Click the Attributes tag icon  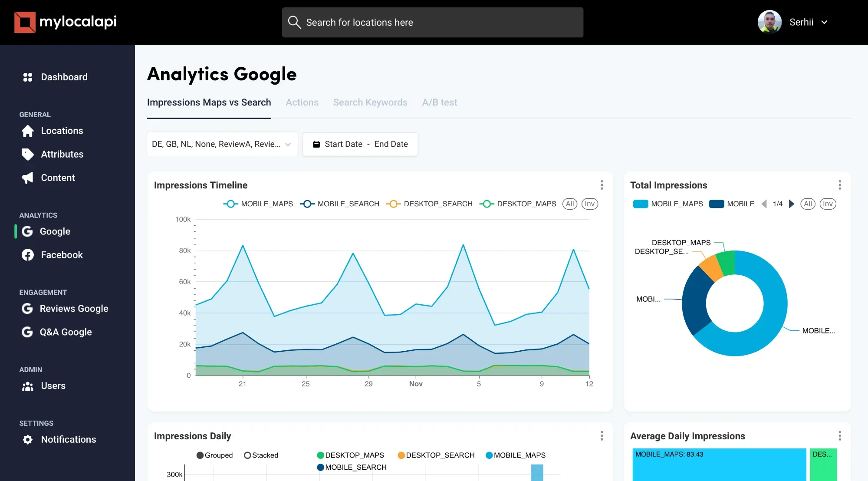coord(28,155)
